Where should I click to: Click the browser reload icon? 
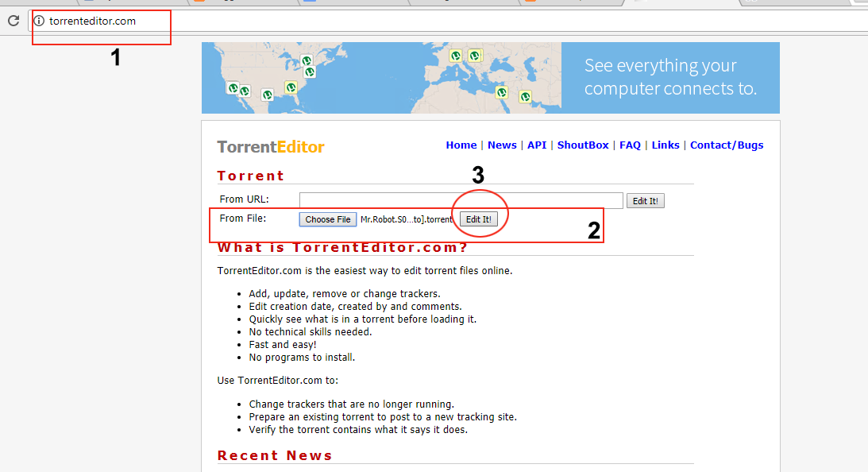click(14, 21)
